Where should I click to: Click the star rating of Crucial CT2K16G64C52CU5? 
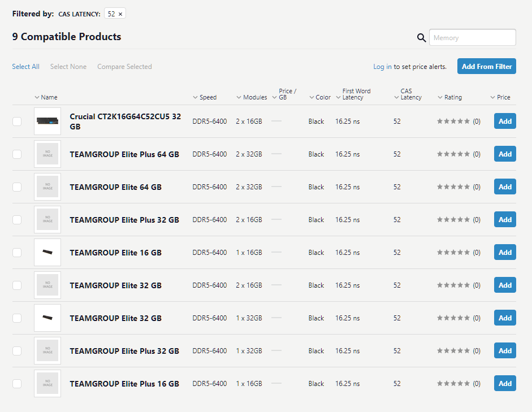click(x=453, y=121)
